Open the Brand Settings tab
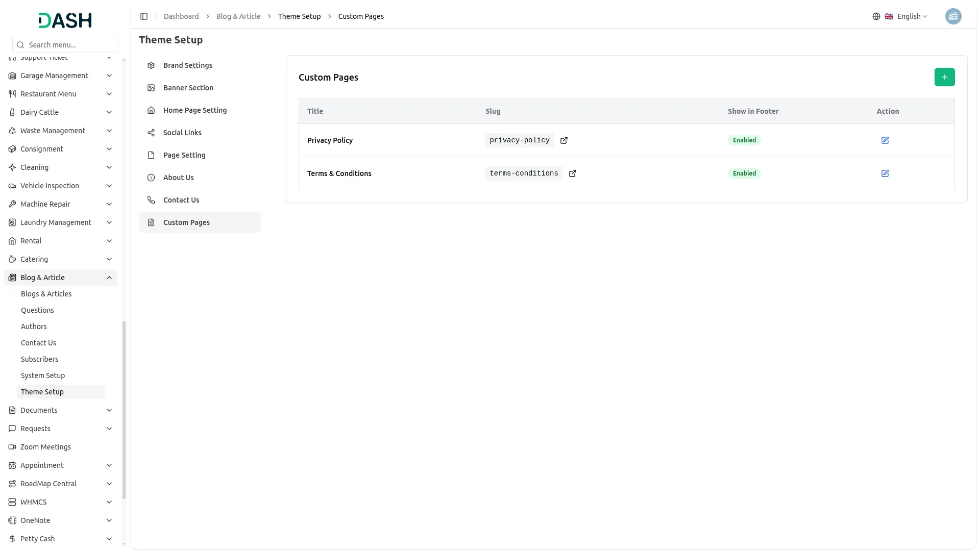 pyautogui.click(x=187, y=65)
